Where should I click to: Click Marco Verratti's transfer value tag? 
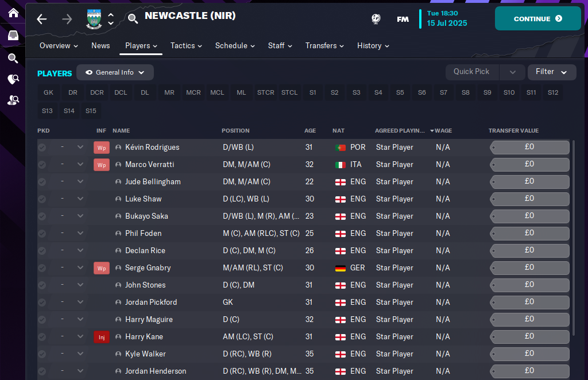click(x=529, y=165)
